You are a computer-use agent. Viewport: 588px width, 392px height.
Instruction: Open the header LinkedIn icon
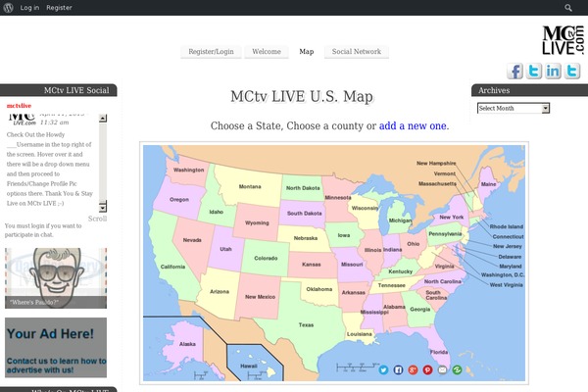click(553, 71)
